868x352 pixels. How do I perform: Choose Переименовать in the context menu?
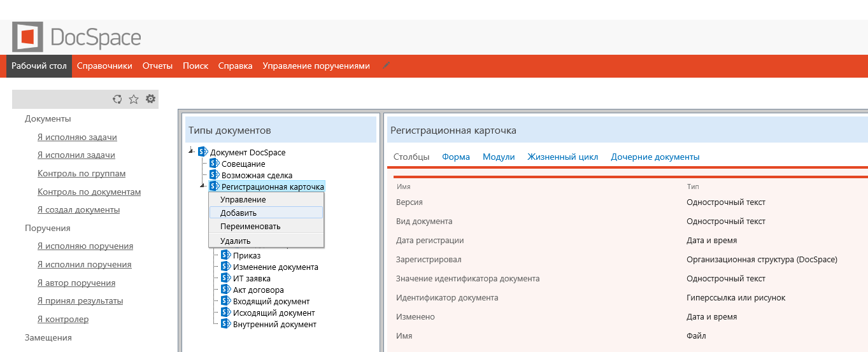266,226
